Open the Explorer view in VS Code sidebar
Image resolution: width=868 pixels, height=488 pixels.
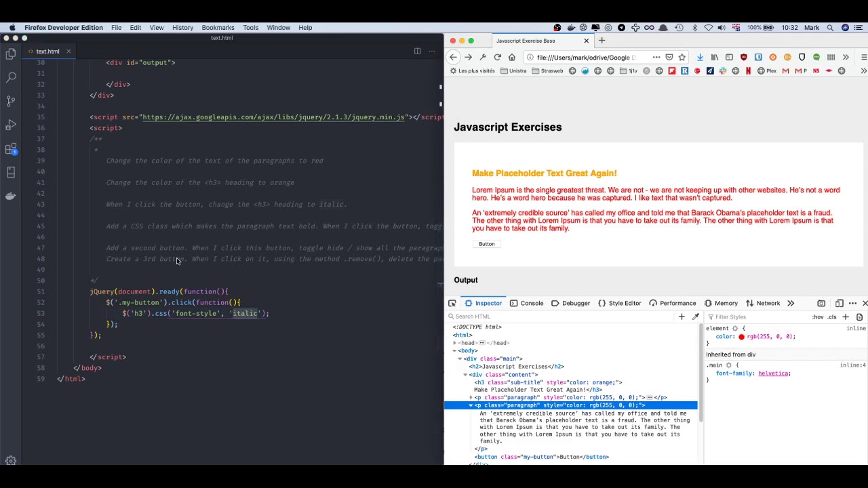[x=11, y=54]
